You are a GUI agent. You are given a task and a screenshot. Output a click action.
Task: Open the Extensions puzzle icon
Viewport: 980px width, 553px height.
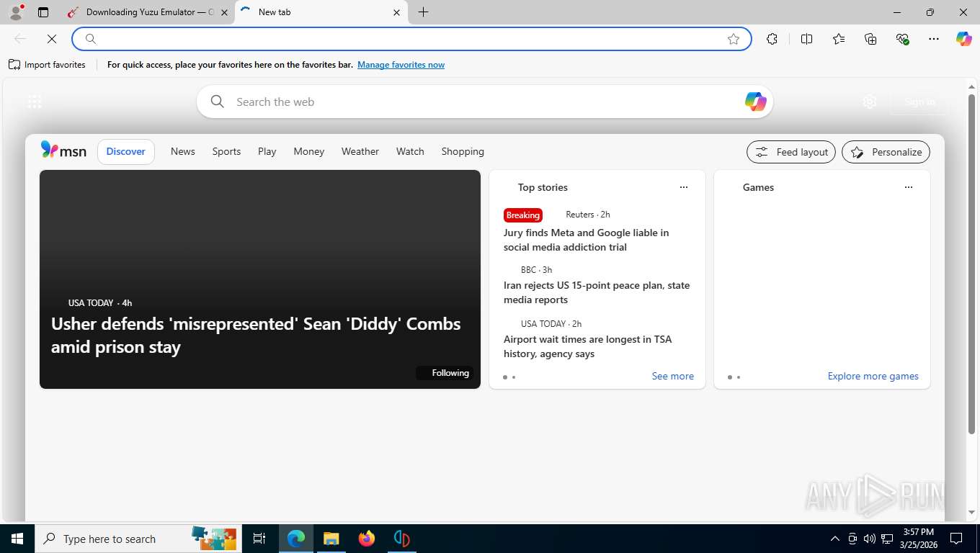pyautogui.click(x=772, y=39)
